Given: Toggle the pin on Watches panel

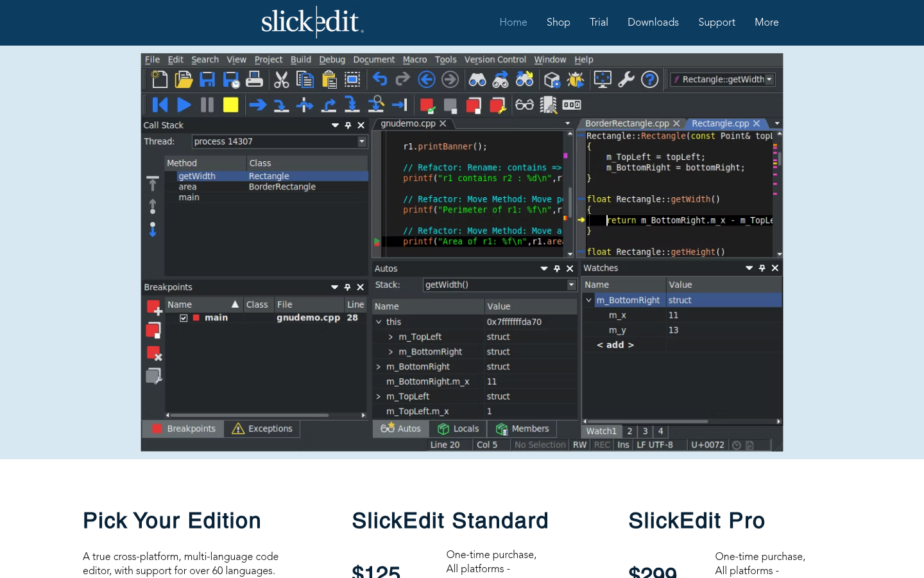Looking at the screenshot, I should tap(762, 268).
